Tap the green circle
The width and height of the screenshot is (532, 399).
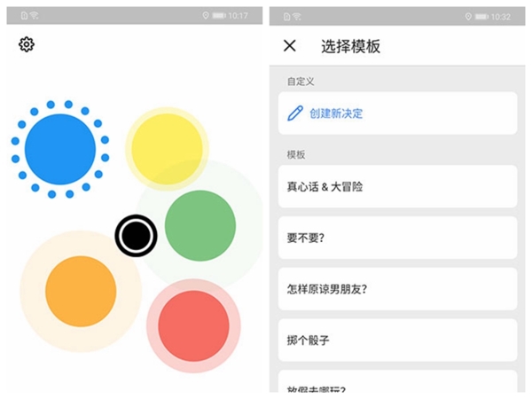click(x=200, y=225)
